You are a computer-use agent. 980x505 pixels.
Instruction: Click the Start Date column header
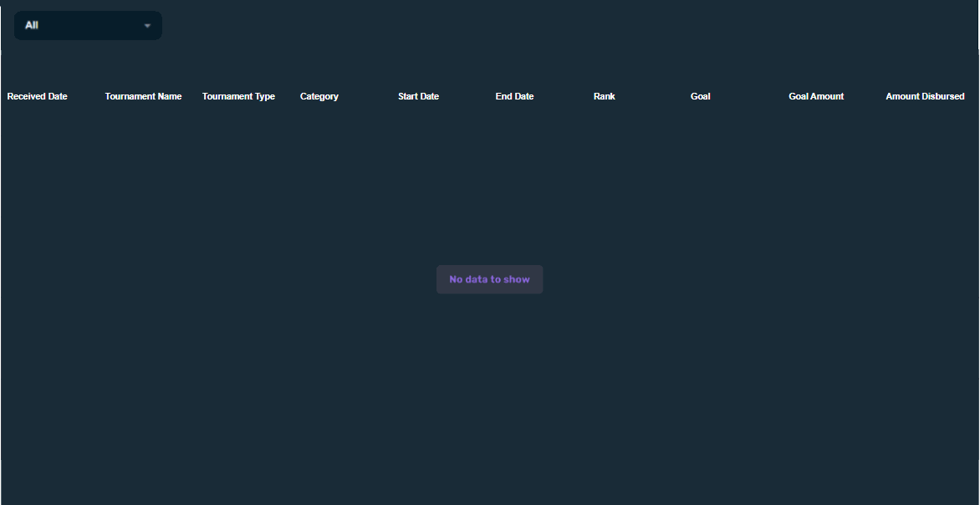click(x=419, y=96)
